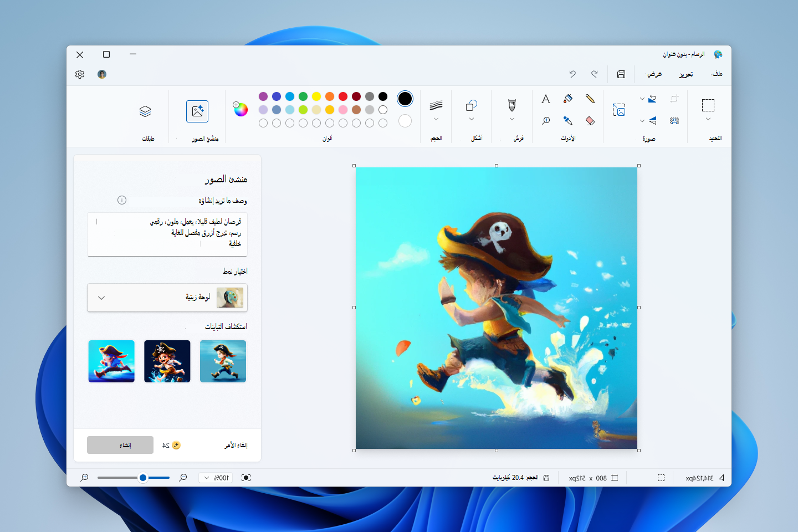Open the View (عرض) menu
This screenshot has height=532, width=798.
(x=654, y=74)
